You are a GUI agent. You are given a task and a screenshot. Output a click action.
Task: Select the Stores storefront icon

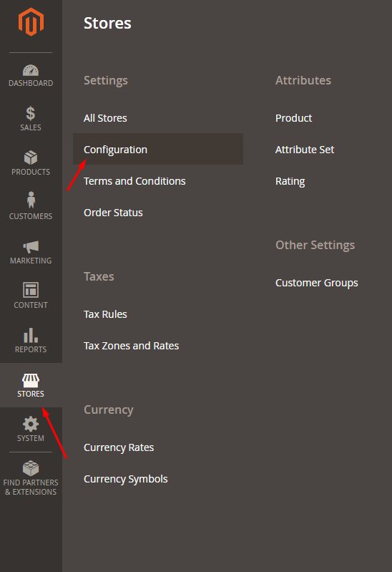pos(31,380)
